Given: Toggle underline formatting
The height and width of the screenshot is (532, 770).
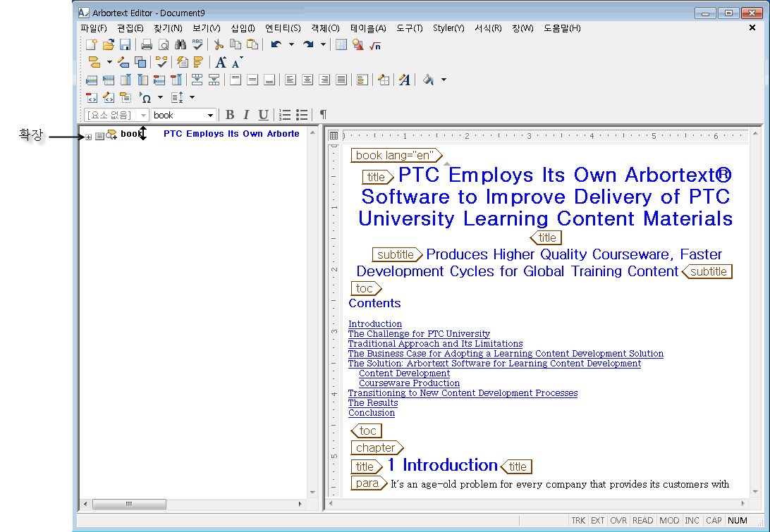Looking at the screenshot, I should pyautogui.click(x=263, y=115).
